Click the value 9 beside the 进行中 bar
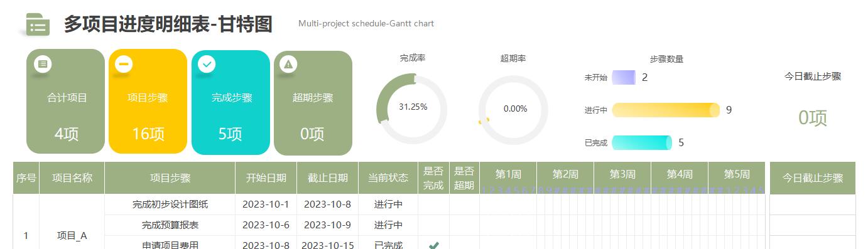 coord(729,110)
